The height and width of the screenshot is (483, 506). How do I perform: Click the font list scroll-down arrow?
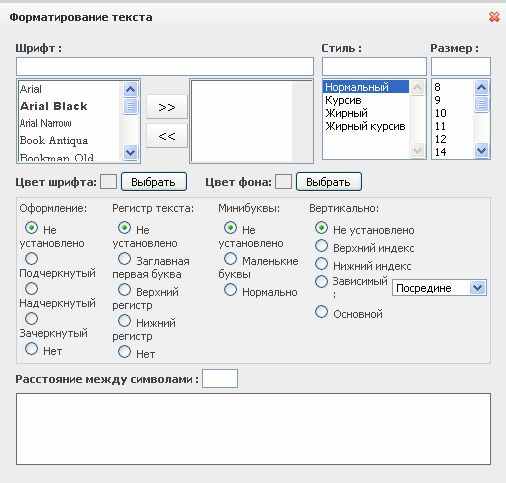130,152
